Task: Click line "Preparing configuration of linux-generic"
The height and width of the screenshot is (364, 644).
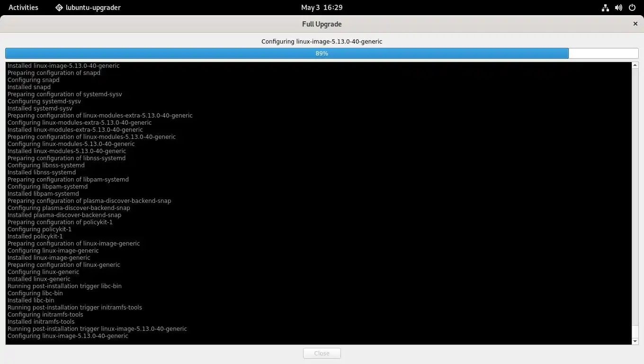Action: (x=64, y=265)
